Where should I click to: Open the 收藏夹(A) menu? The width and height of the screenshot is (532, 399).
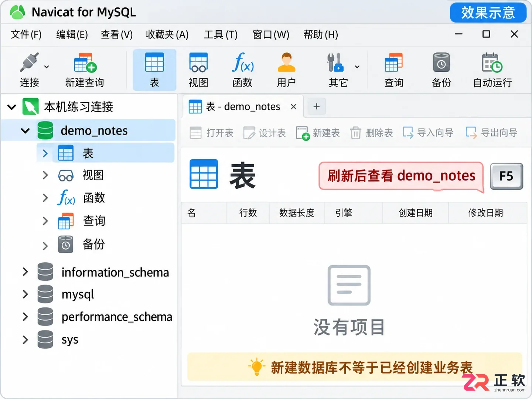click(167, 34)
